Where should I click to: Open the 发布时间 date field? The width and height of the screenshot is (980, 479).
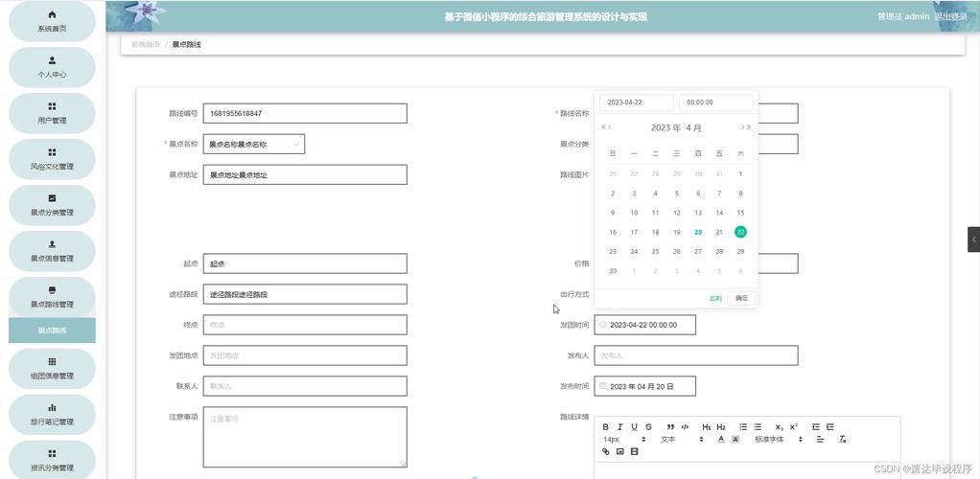pyautogui.click(x=644, y=386)
